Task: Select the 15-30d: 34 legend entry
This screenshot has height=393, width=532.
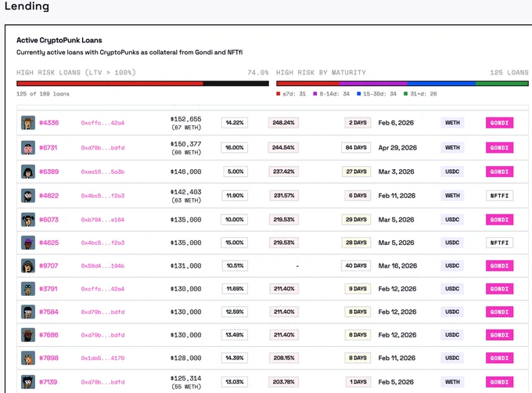Action: 376,94
